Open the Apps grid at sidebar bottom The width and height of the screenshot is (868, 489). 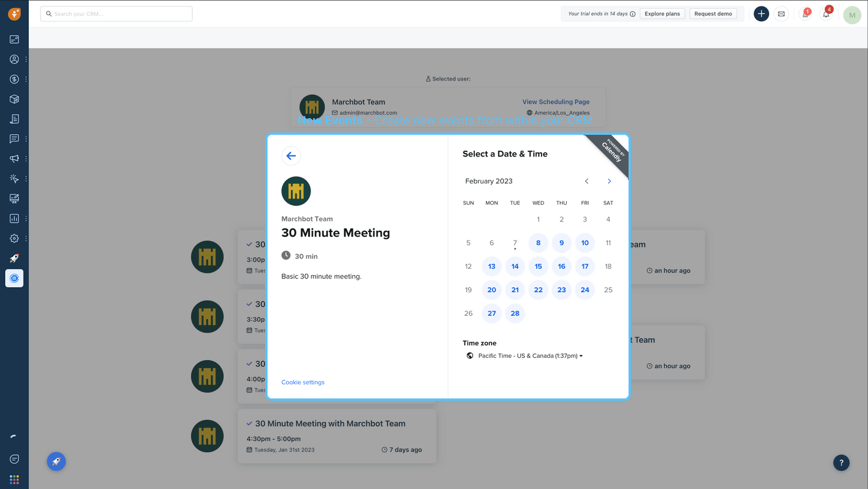pos(14,479)
